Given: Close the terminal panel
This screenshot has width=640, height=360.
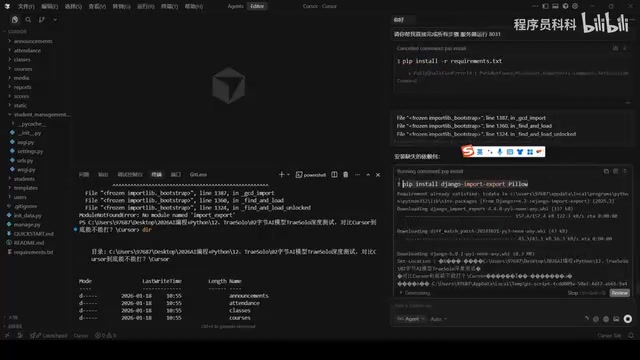Looking at the screenshot, I should point(378,175).
